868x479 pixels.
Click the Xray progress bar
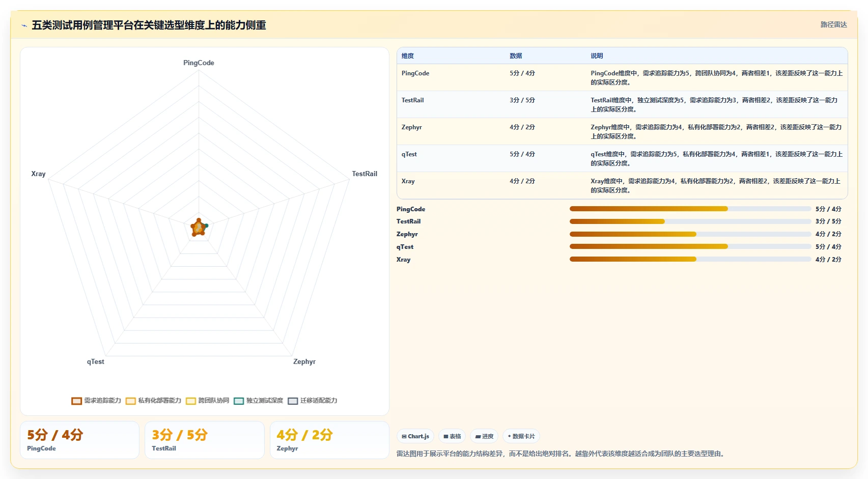(690, 259)
